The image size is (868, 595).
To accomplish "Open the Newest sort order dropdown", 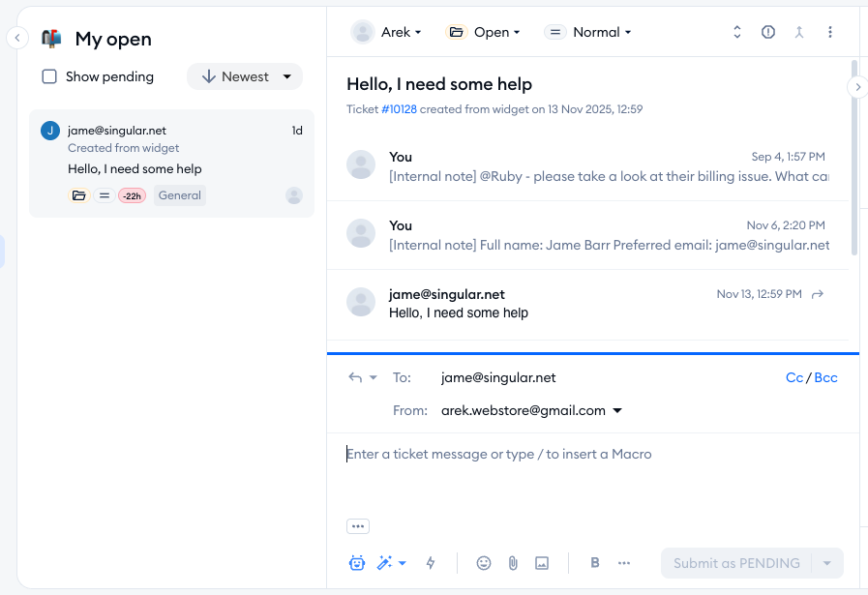I will 245,76.
